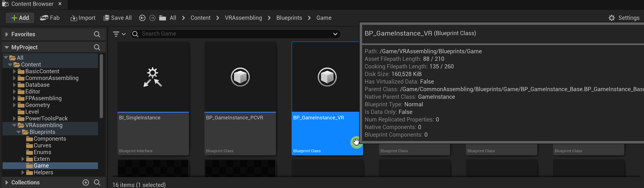The height and width of the screenshot is (188, 644).
Task: Add a new collection with plus icon
Action: 86,183
